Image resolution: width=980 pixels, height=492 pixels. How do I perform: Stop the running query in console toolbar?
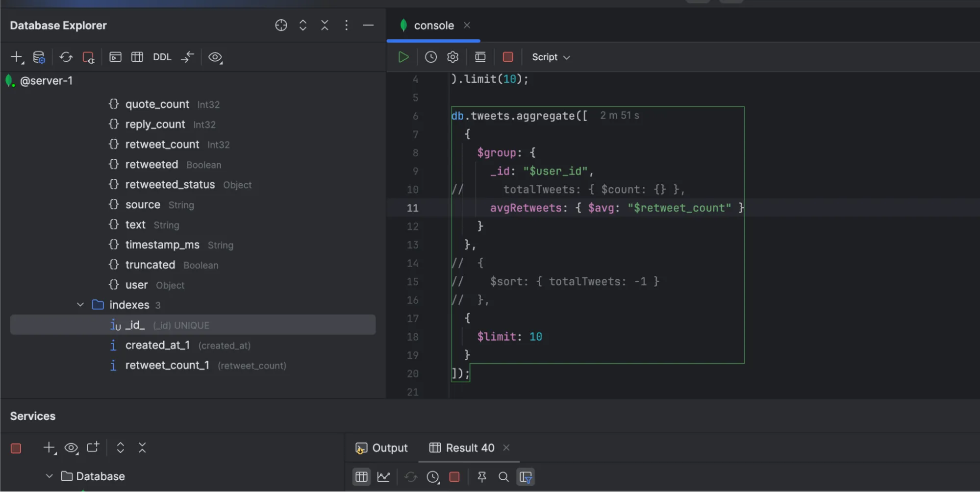pos(508,57)
